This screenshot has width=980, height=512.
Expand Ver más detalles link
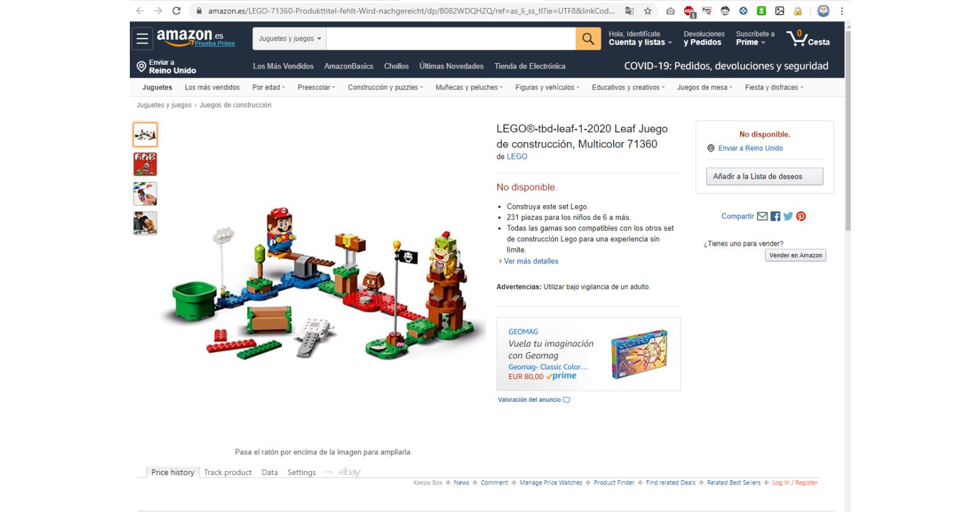pyautogui.click(x=530, y=262)
